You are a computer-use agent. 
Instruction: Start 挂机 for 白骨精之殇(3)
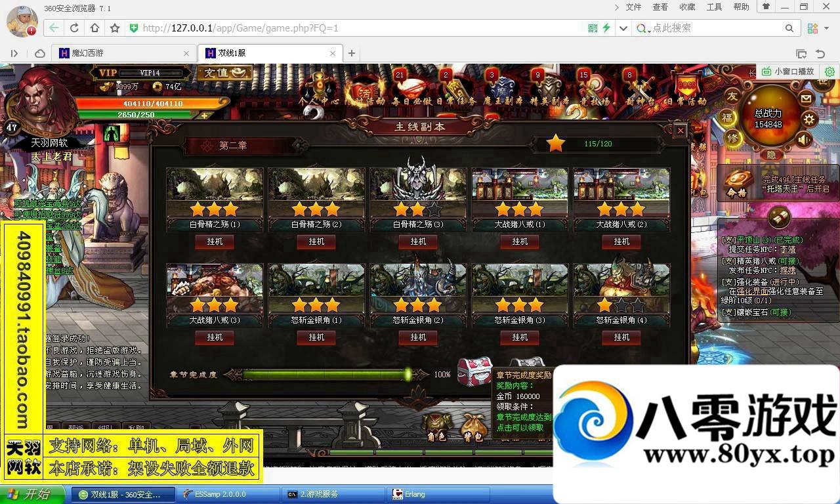[418, 241]
